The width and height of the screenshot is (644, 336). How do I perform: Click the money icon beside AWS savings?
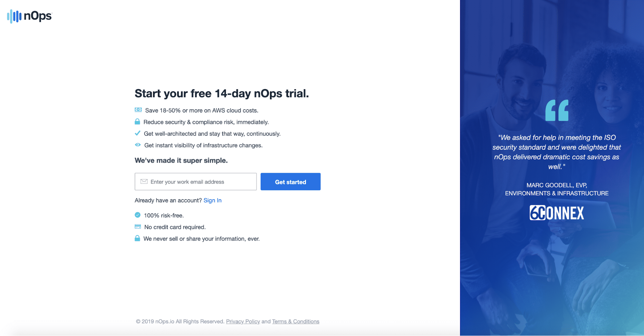coord(138,110)
